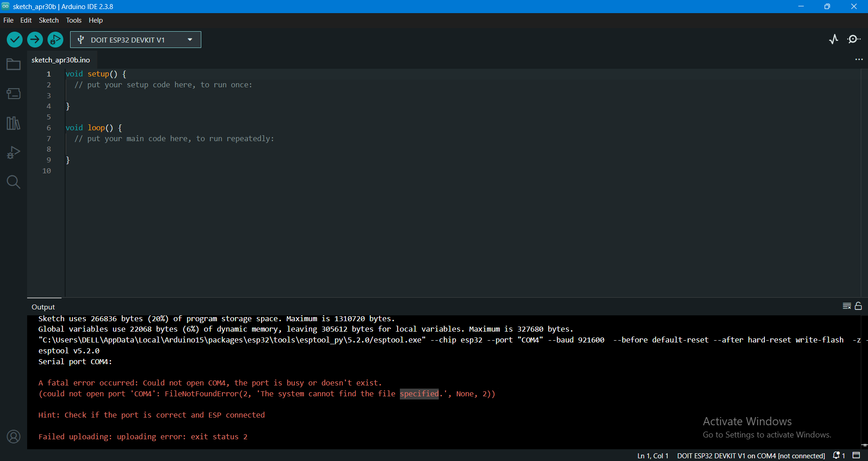Click the editor vertical scrollbar

point(864,182)
